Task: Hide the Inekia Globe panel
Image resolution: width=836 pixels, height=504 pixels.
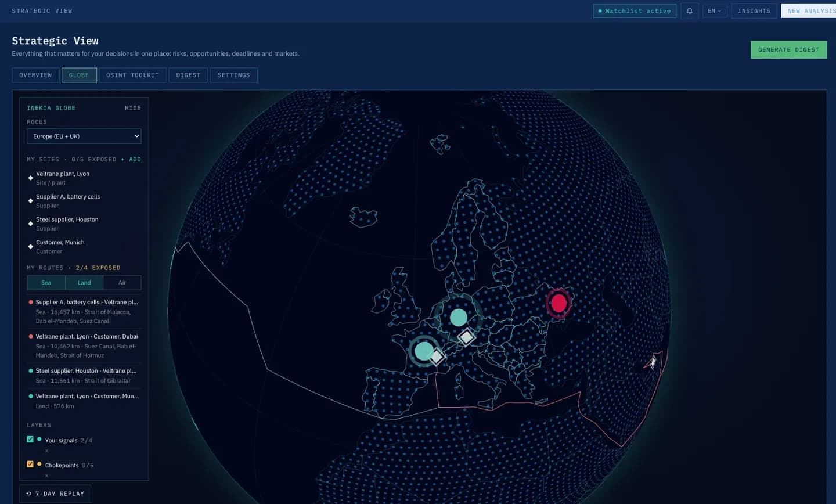Action: [x=133, y=108]
